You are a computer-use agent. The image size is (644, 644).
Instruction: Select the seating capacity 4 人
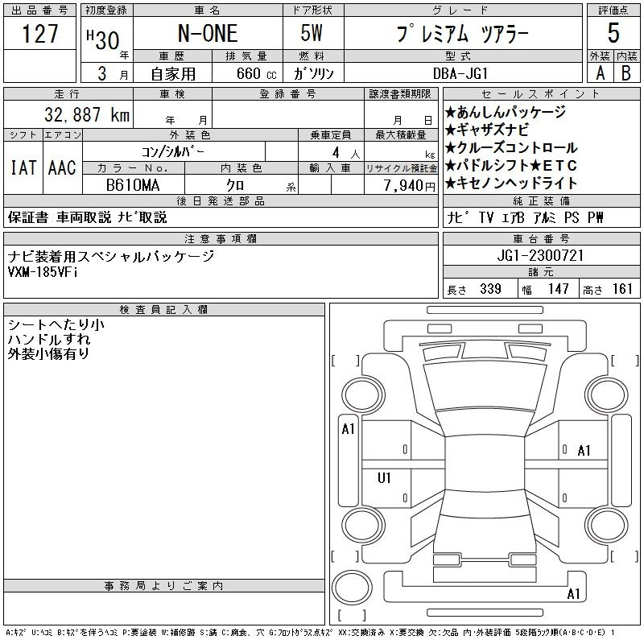click(346, 153)
